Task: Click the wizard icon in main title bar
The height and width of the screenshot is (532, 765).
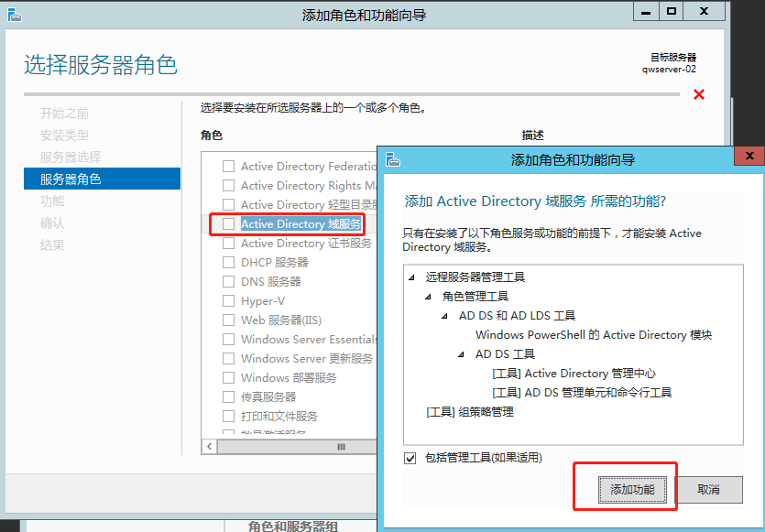Action: [x=15, y=15]
